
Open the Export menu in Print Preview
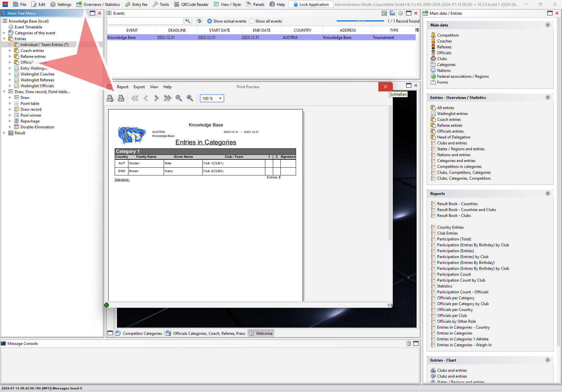[139, 87]
